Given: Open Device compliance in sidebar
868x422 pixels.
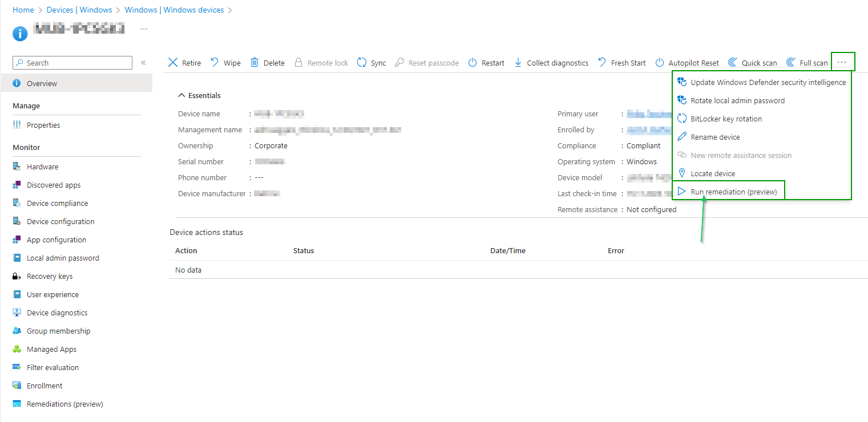Looking at the screenshot, I should pyautogui.click(x=57, y=203).
